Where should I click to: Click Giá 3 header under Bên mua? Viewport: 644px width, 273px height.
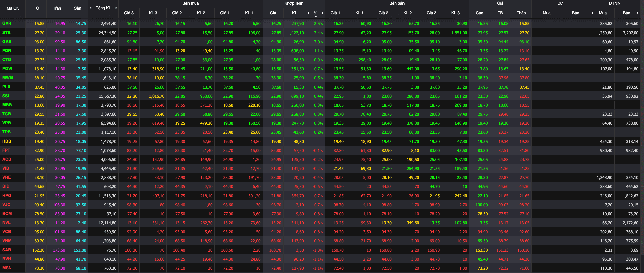coord(129,13)
